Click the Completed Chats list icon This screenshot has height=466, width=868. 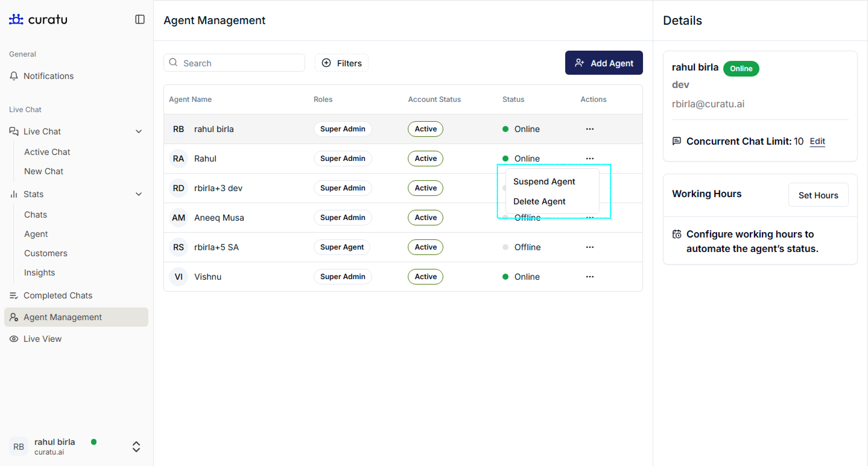(14, 296)
